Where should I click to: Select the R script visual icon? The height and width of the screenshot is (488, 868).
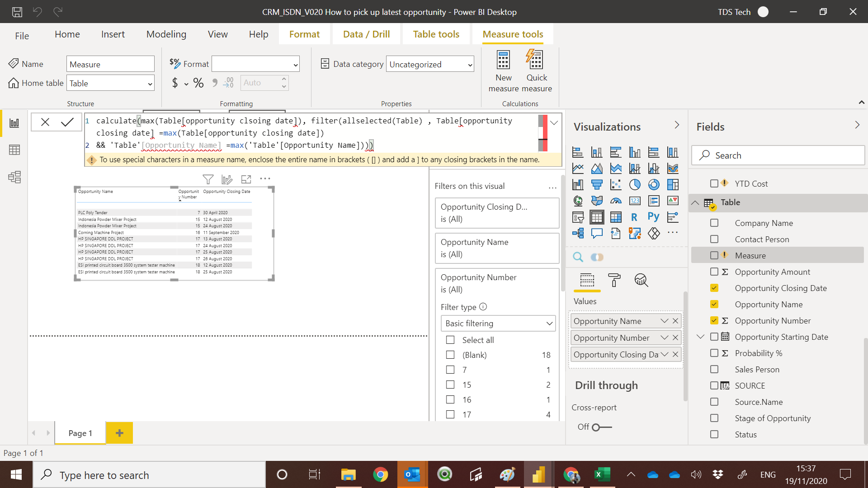(x=635, y=217)
